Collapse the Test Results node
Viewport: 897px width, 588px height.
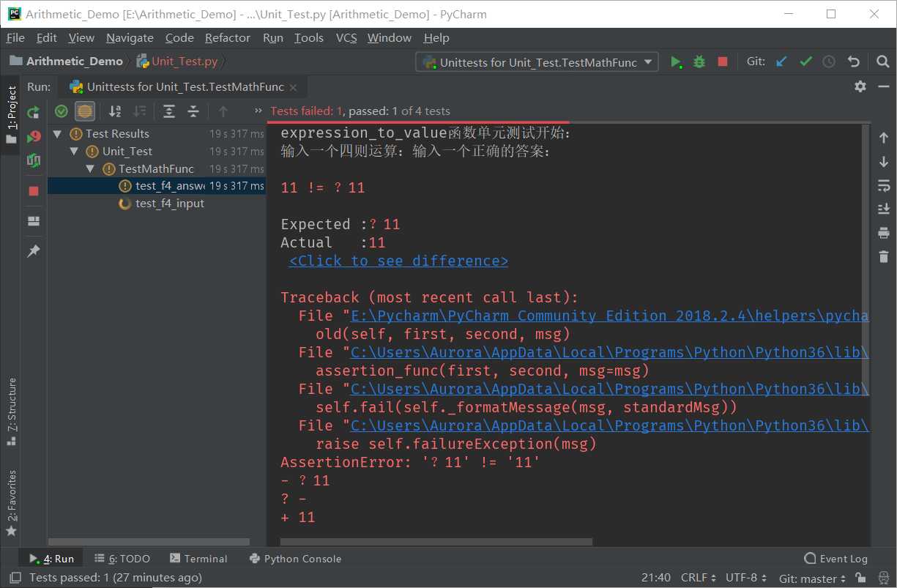click(x=58, y=134)
